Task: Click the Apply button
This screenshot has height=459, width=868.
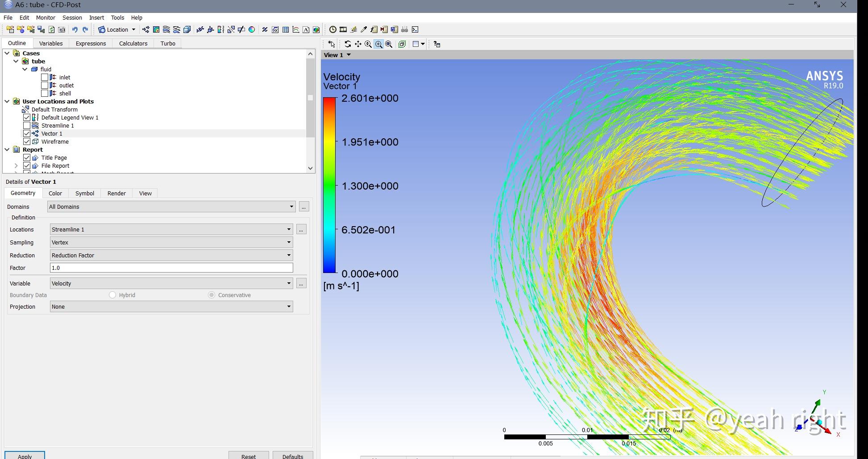Action: click(25, 456)
